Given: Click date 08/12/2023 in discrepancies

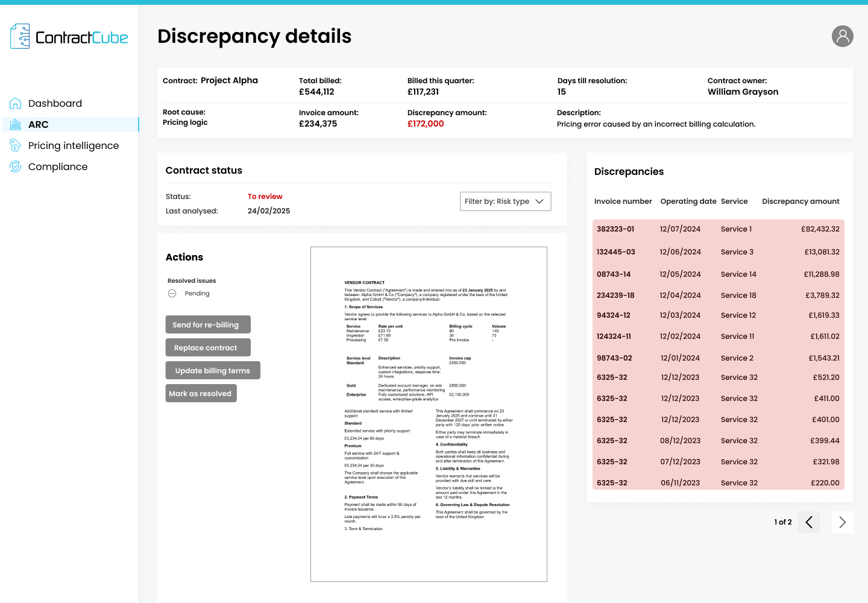Looking at the screenshot, I should click(681, 441).
